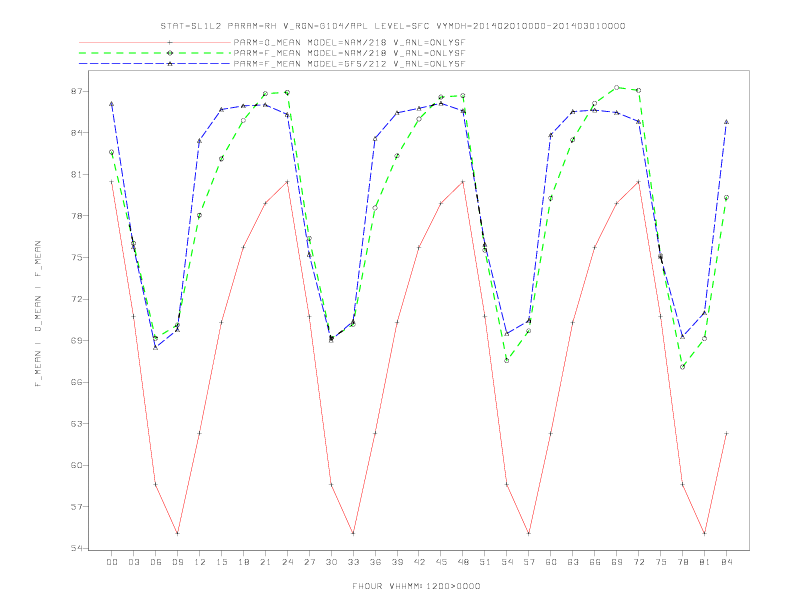Click x-axis forecast hour label 60

551,562
